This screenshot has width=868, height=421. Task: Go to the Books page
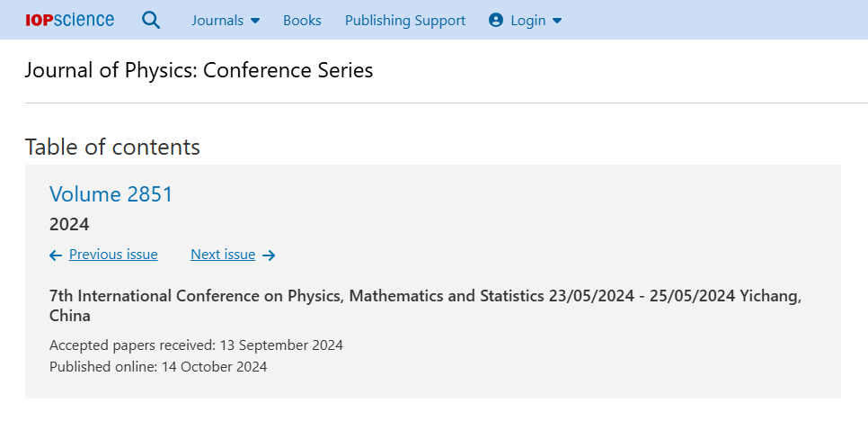[x=302, y=20]
